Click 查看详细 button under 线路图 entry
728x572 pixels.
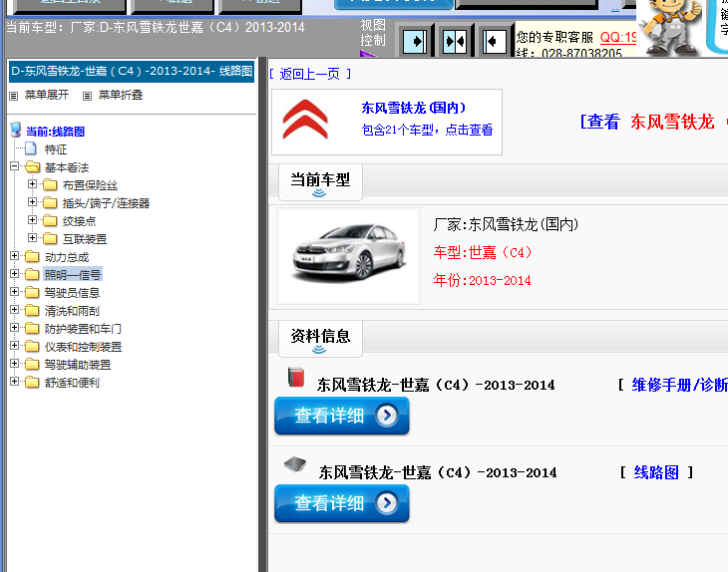[x=342, y=503]
